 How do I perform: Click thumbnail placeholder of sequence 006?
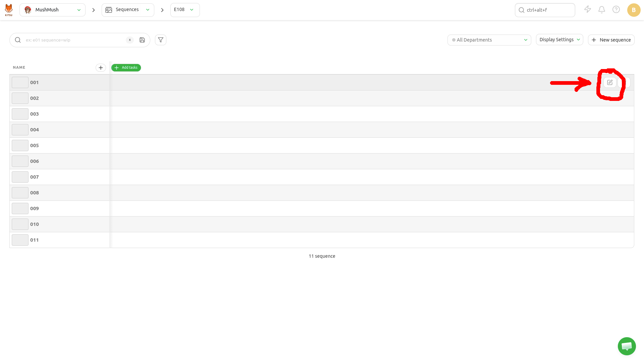pos(20,161)
